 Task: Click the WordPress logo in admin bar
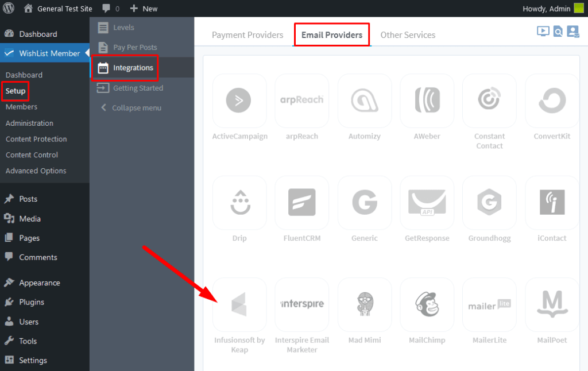pyautogui.click(x=9, y=8)
